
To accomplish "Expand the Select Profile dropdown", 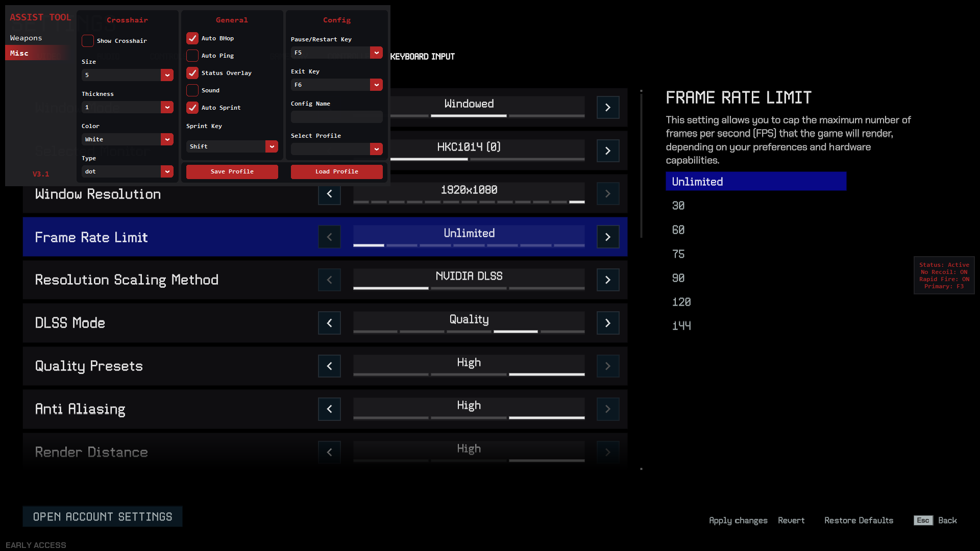I will click(x=376, y=148).
